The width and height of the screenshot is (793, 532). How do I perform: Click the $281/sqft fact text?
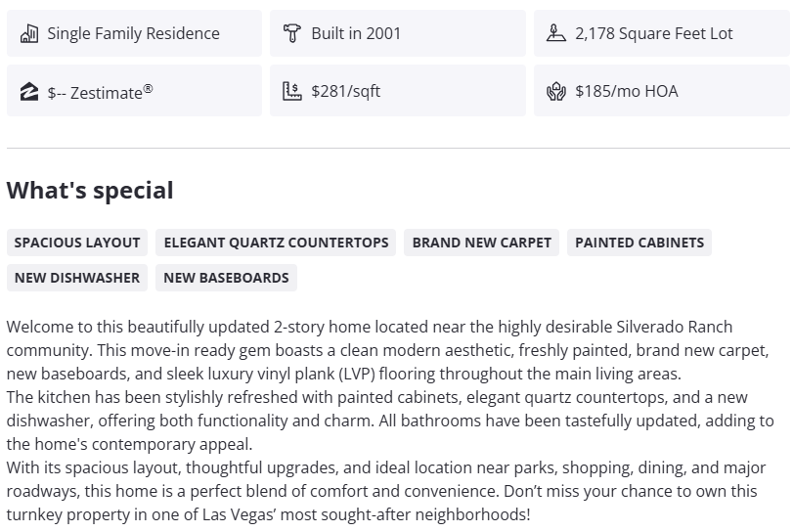point(345,92)
